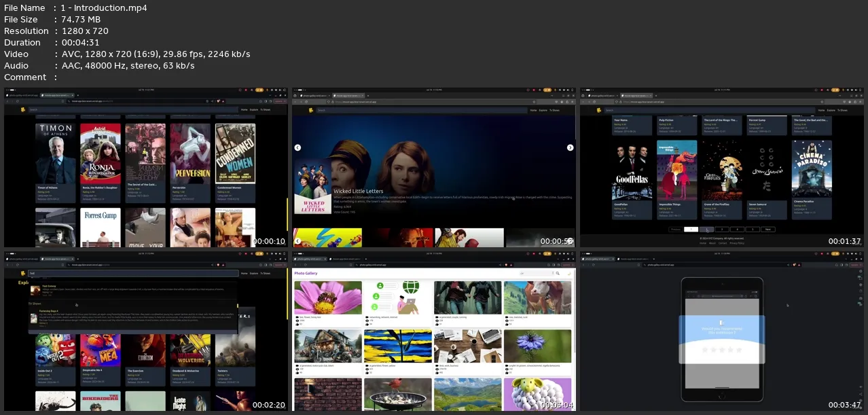
Task: Click the yellow scrollbar thumb in the 00:00:10 frame
Action: pyautogui.click(x=287, y=213)
